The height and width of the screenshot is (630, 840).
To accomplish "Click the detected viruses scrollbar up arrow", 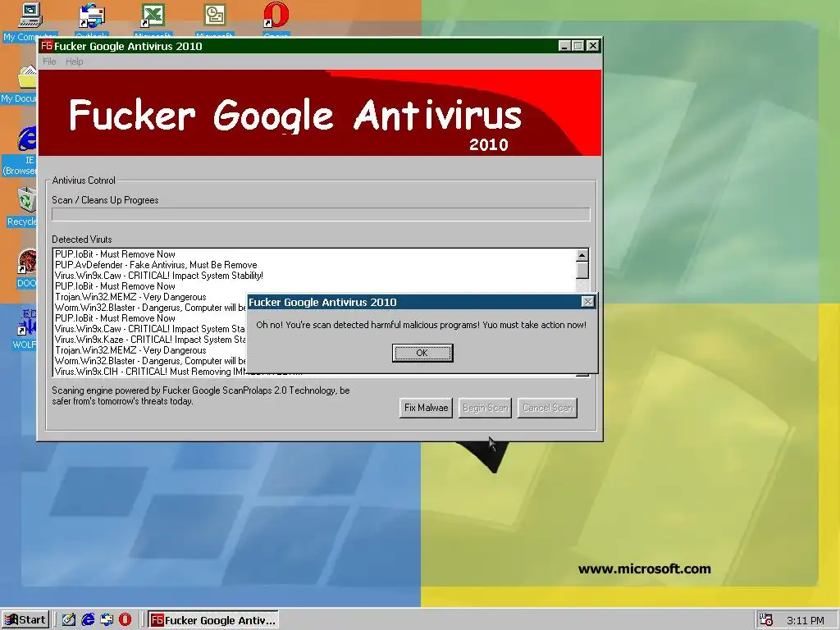I will tap(582, 255).
